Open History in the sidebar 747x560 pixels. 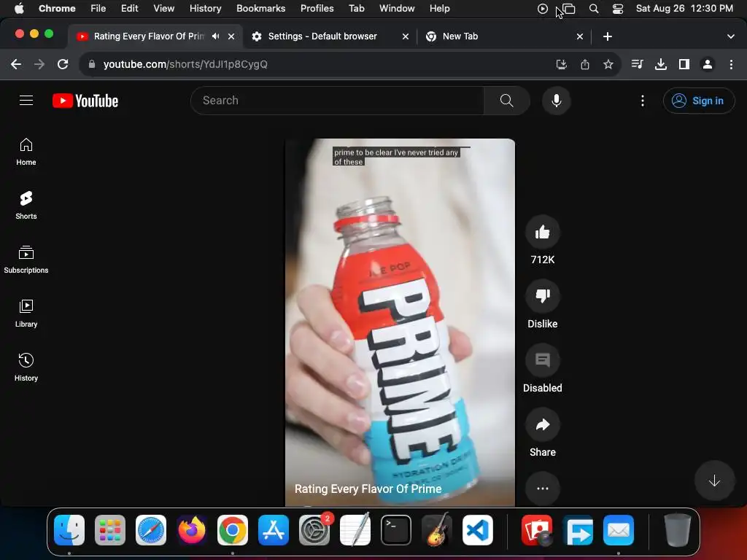click(x=26, y=367)
